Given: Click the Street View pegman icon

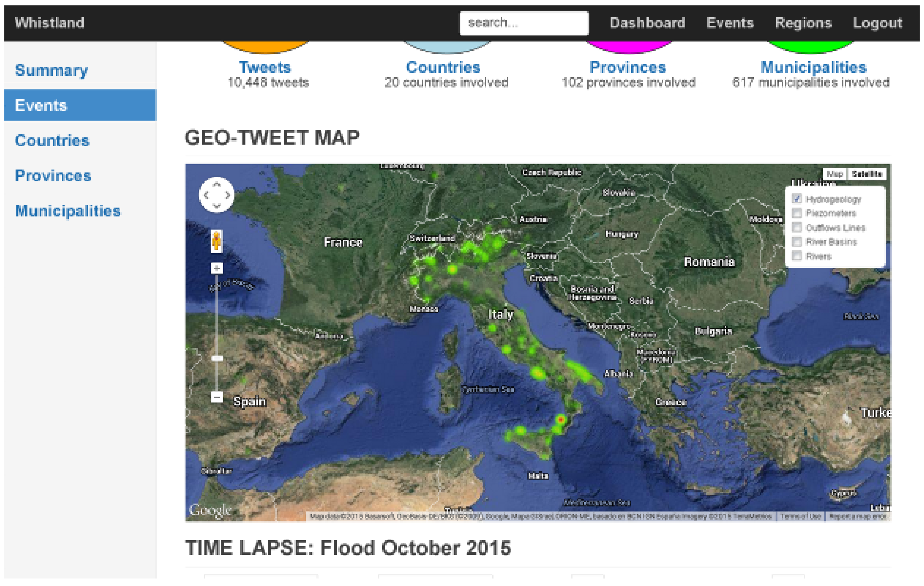Looking at the screenshot, I should pos(217,241).
